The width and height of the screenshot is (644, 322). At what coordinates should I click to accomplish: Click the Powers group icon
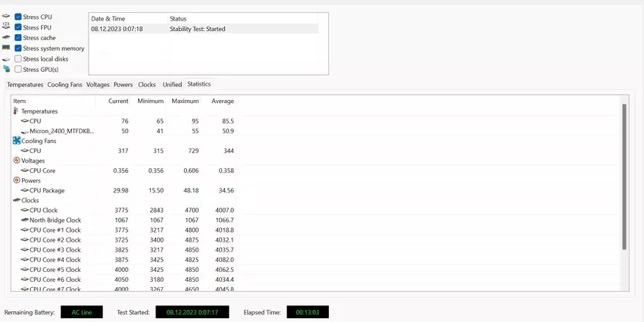[x=16, y=180]
